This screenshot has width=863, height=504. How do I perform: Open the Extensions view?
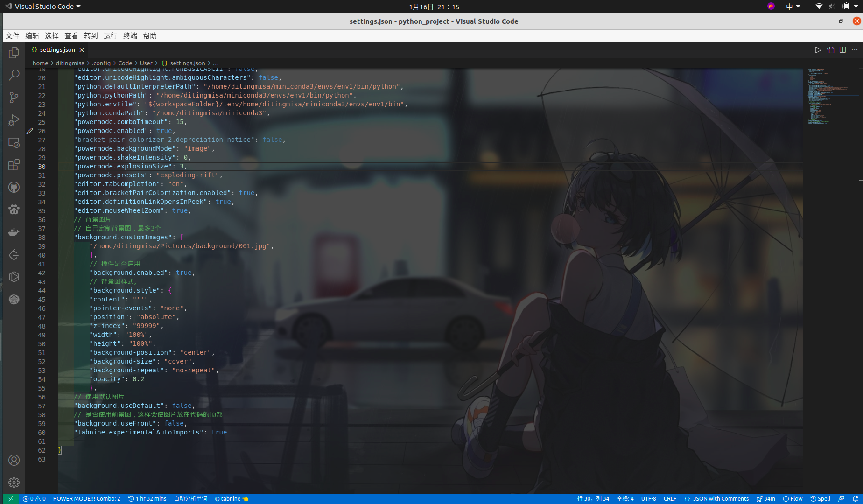click(x=14, y=165)
